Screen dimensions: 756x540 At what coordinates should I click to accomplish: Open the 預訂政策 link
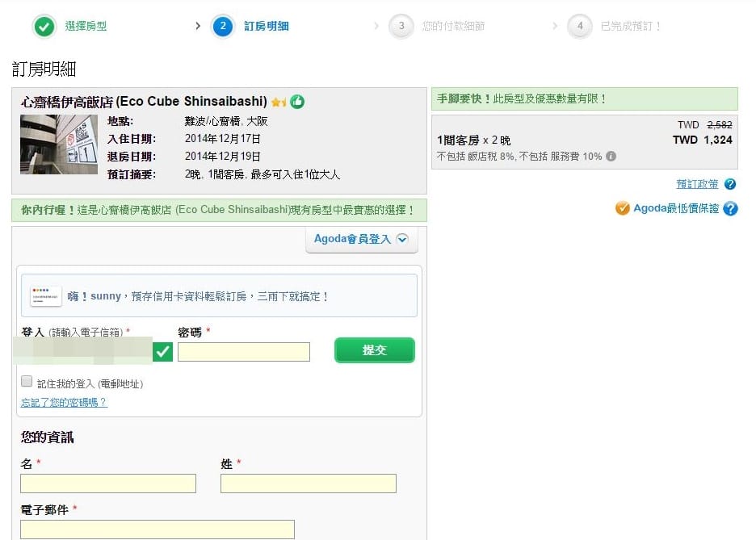tap(697, 184)
